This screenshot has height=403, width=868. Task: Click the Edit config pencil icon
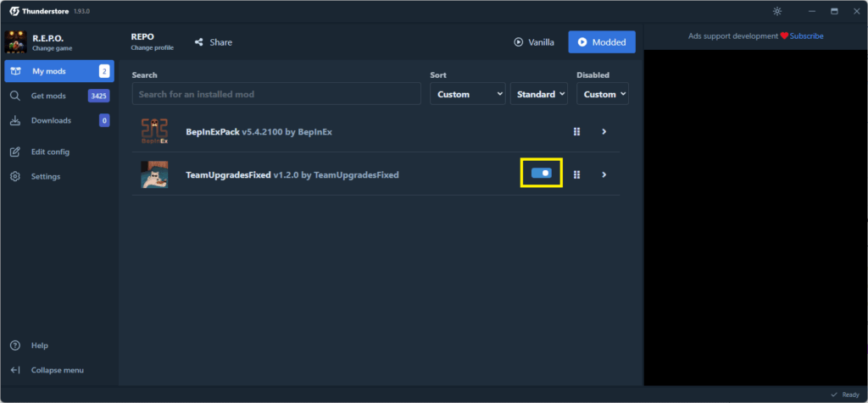pos(15,152)
